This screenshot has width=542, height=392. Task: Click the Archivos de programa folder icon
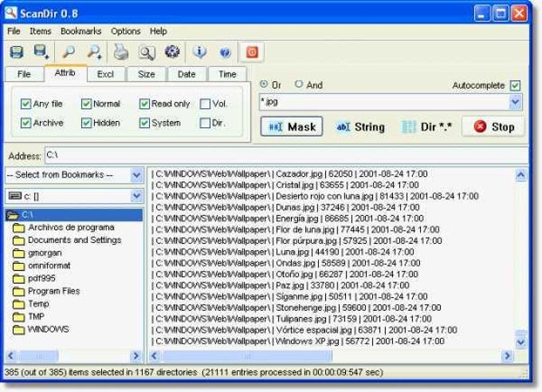[x=18, y=228]
